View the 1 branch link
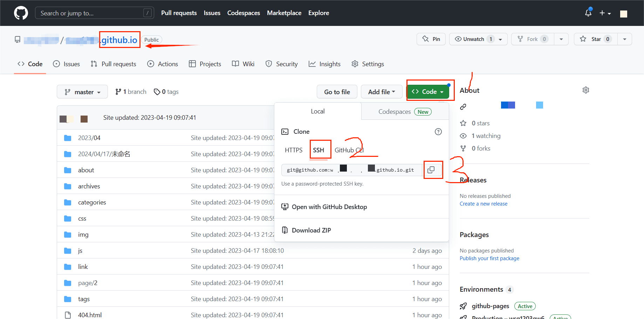The image size is (644, 319). [131, 92]
